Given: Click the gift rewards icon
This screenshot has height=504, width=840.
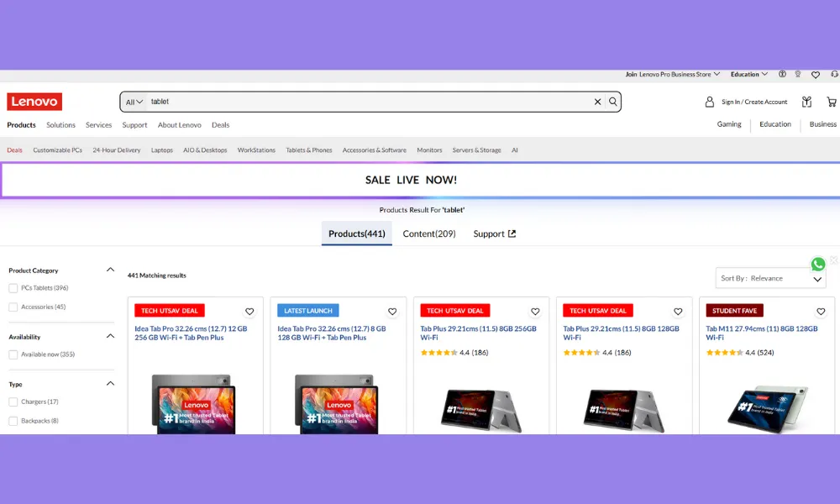Looking at the screenshot, I should [806, 102].
